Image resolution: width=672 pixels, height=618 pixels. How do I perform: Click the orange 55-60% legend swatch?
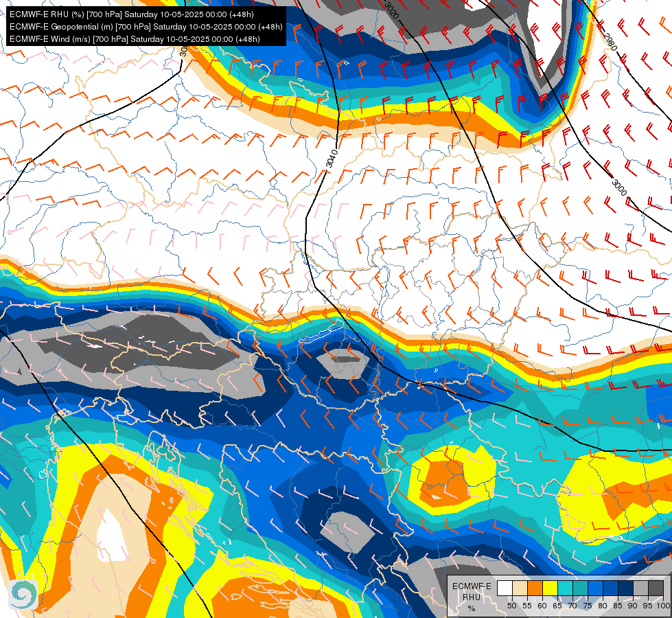click(535, 588)
